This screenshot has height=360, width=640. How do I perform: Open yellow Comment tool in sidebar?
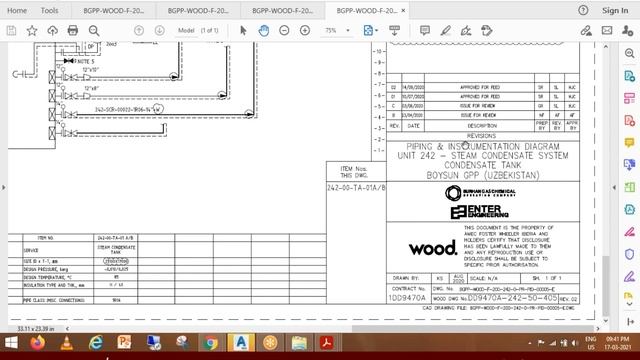629,142
